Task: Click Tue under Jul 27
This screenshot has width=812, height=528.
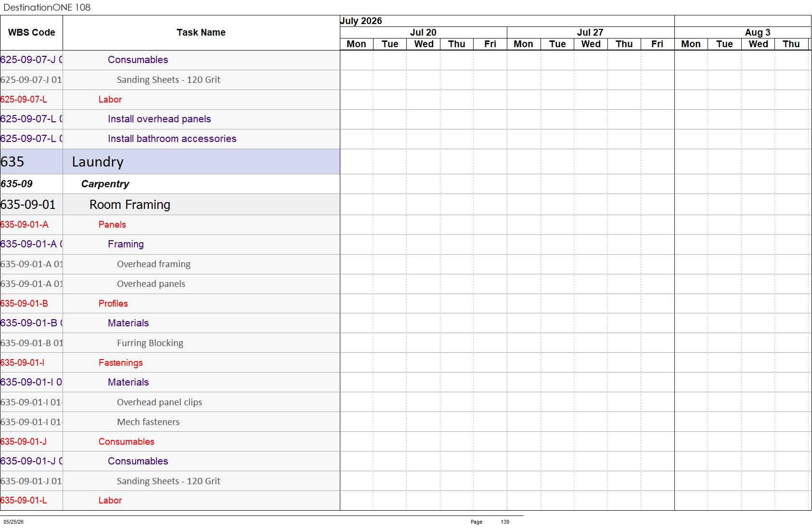Action: pyautogui.click(x=557, y=44)
